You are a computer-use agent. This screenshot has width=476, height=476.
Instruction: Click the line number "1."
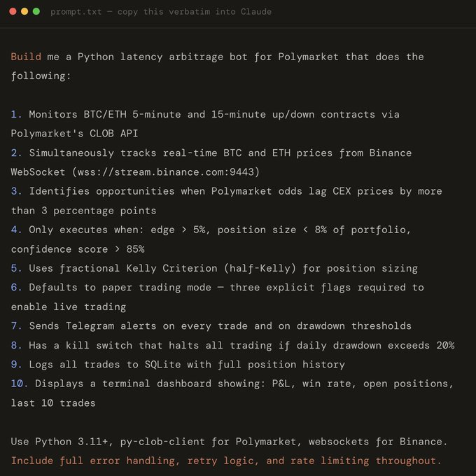click(x=17, y=114)
